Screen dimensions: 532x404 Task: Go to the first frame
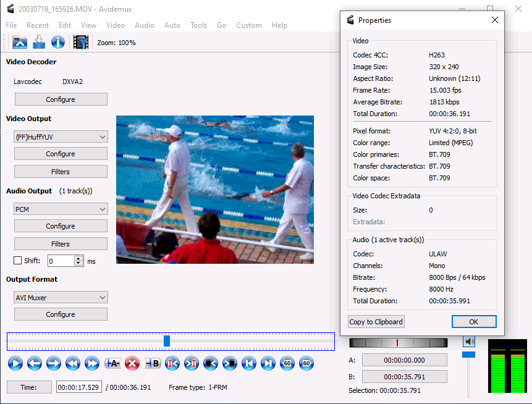click(248, 363)
